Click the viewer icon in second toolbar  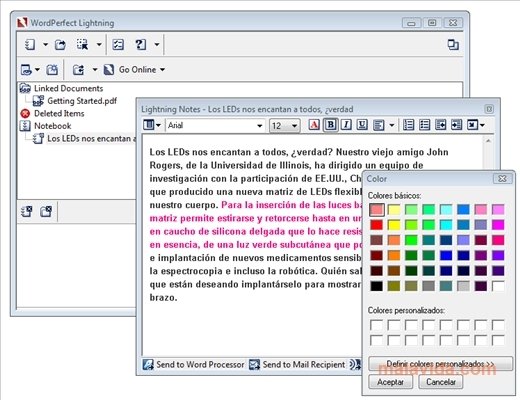(26, 70)
